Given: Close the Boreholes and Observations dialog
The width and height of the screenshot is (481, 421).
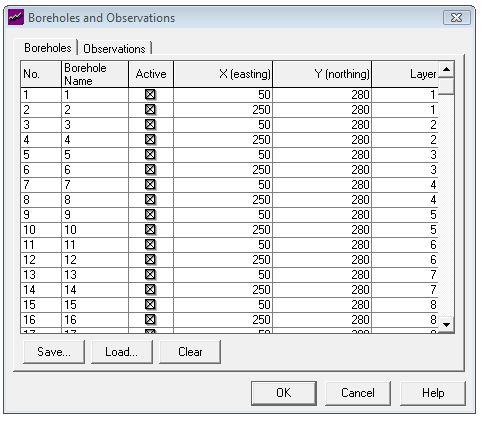Looking at the screenshot, I should [x=456, y=17].
